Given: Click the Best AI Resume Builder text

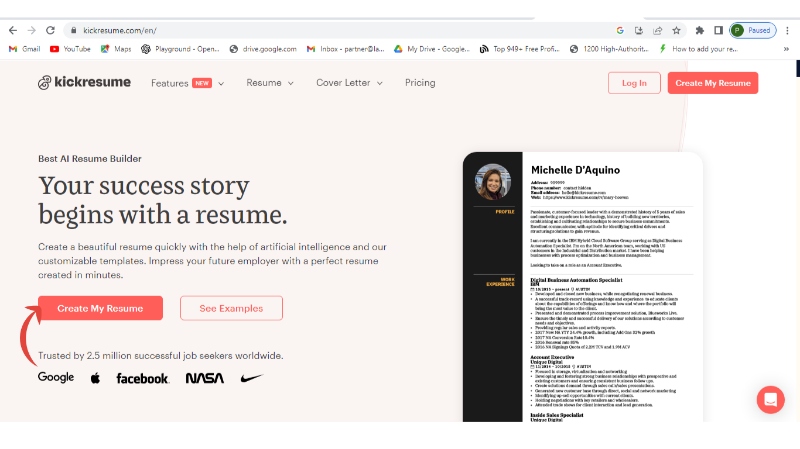Looking at the screenshot, I should click(x=90, y=159).
